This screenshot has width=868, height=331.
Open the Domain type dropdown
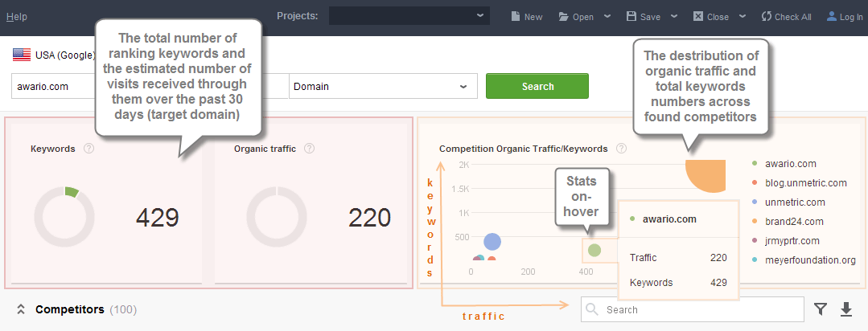click(383, 86)
